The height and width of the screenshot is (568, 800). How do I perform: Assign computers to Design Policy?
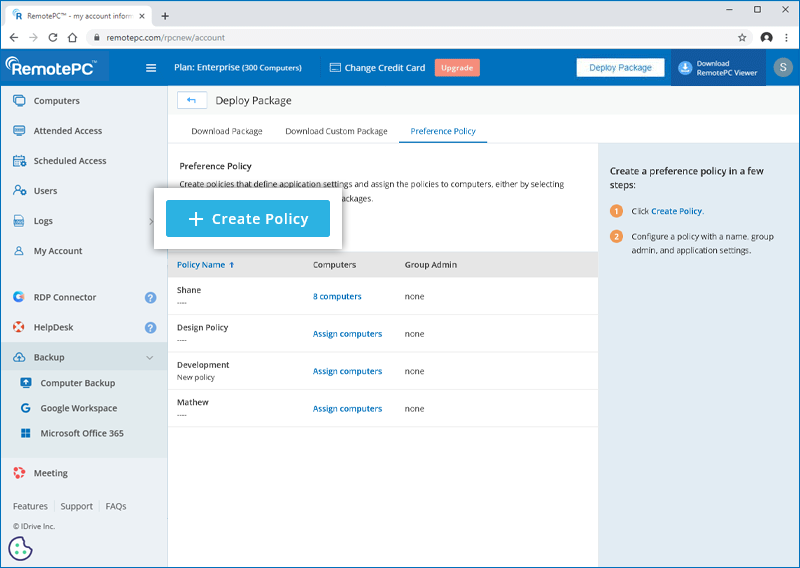(347, 334)
